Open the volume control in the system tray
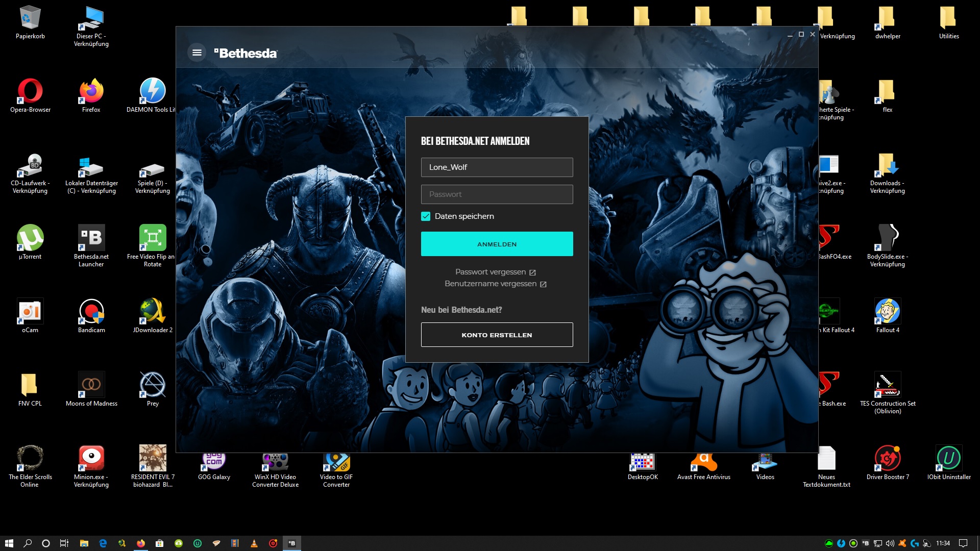 890,543
